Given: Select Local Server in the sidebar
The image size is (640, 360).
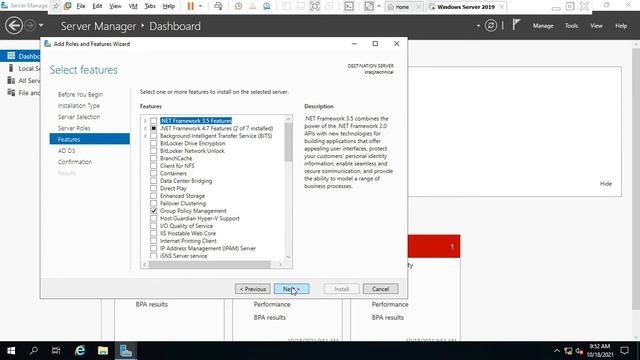Looking at the screenshot, I should pyautogui.click(x=24, y=68).
